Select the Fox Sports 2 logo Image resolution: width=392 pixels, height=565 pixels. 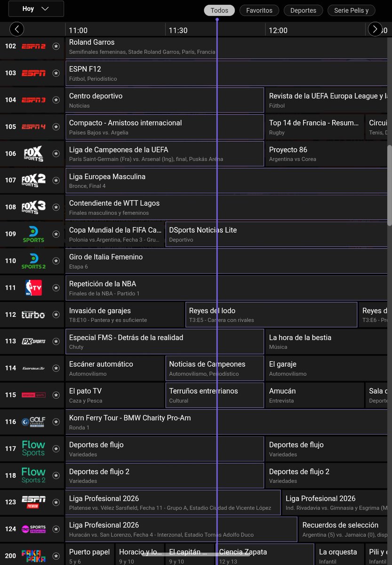tap(33, 180)
